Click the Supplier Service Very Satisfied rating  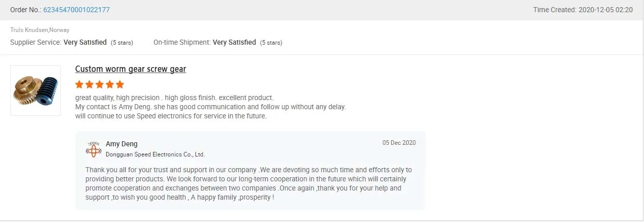coord(85,43)
